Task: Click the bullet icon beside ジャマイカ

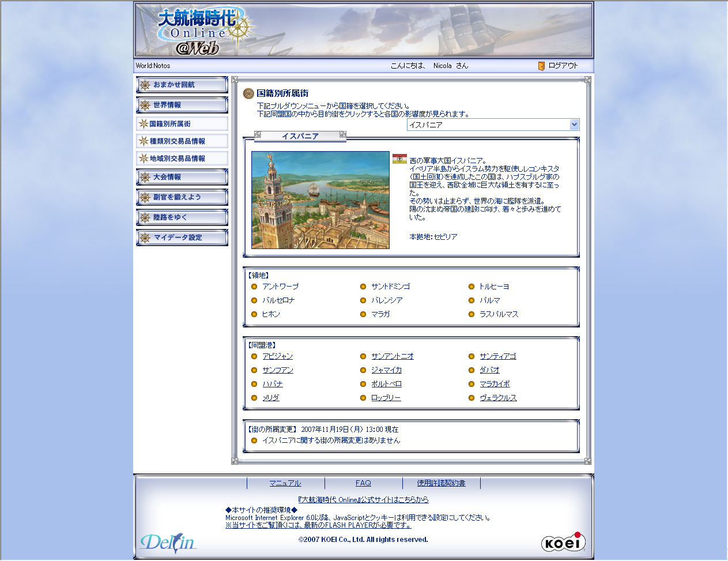Action: click(363, 370)
